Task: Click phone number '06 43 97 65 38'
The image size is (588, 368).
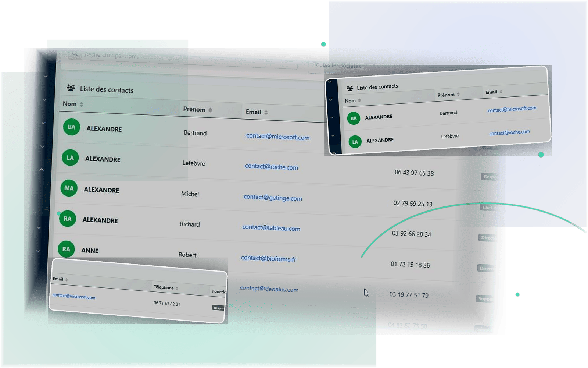Action: pos(414,173)
